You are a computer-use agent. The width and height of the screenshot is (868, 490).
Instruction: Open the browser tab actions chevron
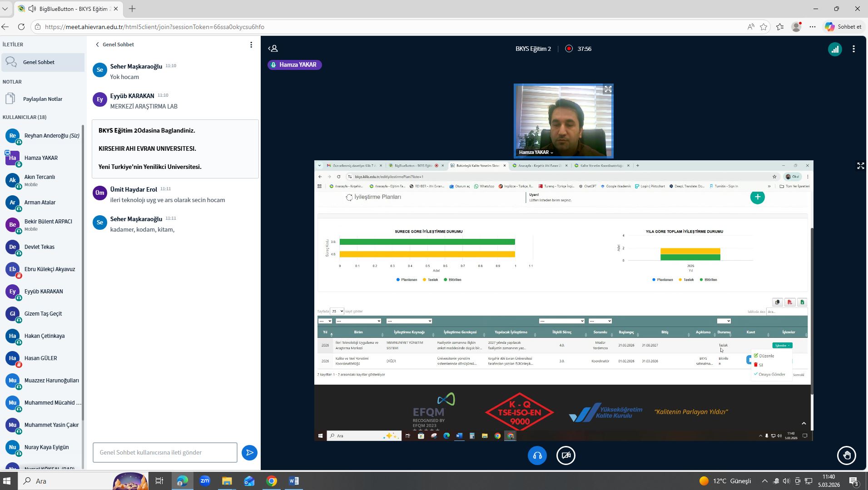[5, 9]
